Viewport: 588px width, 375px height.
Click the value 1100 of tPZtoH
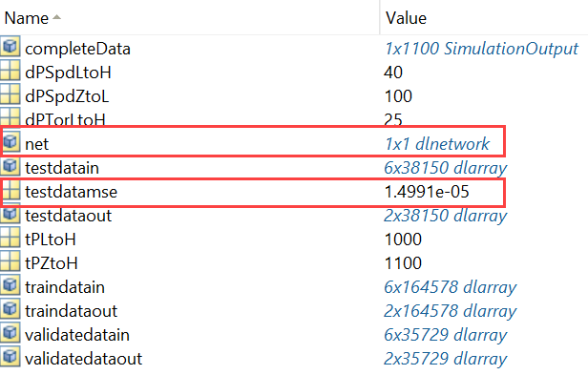point(404,263)
